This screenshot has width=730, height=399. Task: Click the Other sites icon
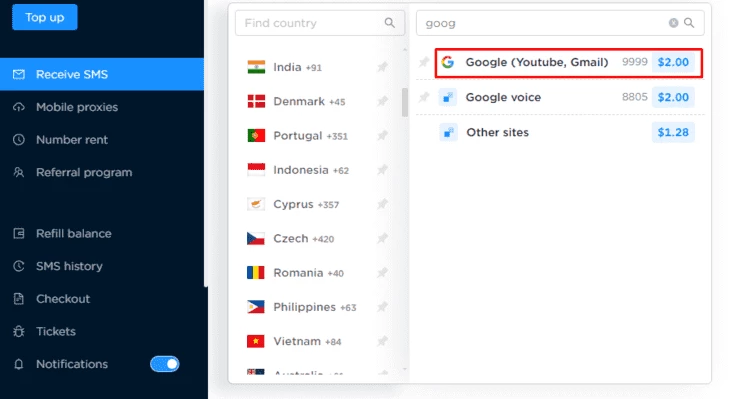pyautogui.click(x=448, y=133)
